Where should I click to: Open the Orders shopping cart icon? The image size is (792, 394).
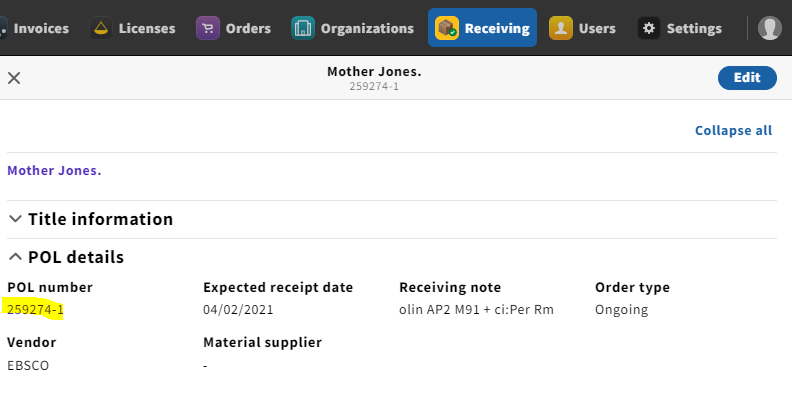208,28
